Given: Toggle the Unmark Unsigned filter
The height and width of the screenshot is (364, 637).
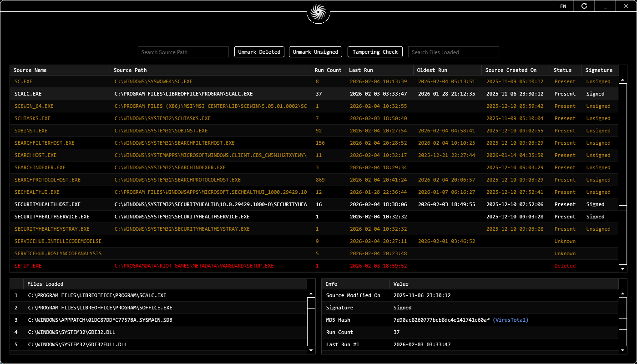Looking at the screenshot, I should (x=315, y=52).
